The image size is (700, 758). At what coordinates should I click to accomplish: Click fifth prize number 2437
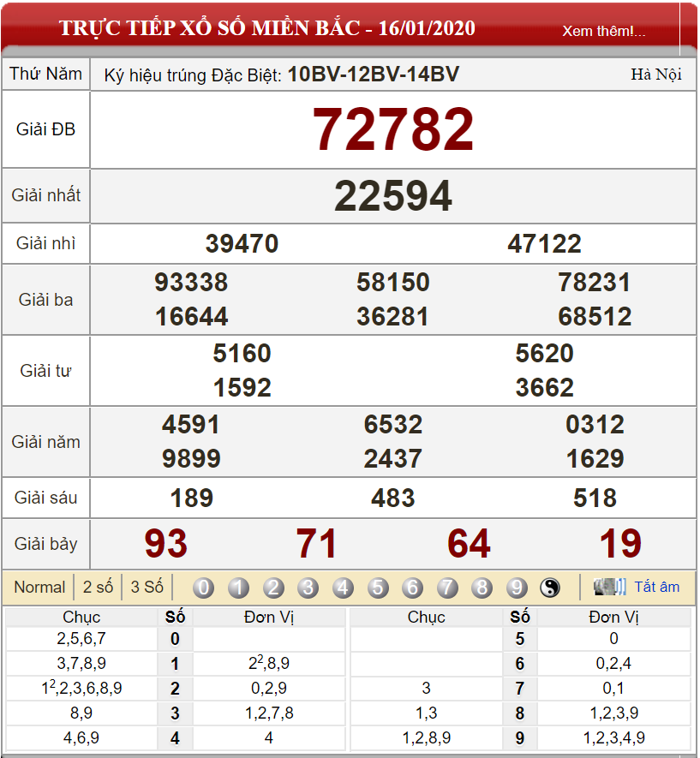[x=393, y=458]
